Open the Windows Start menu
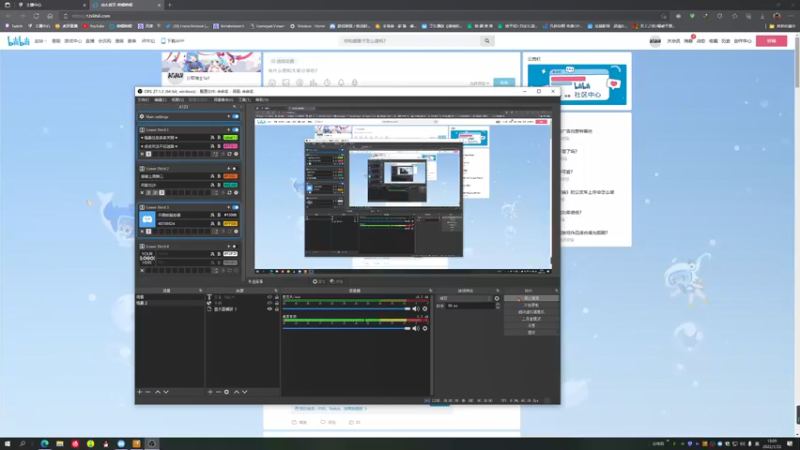 (x=8, y=444)
